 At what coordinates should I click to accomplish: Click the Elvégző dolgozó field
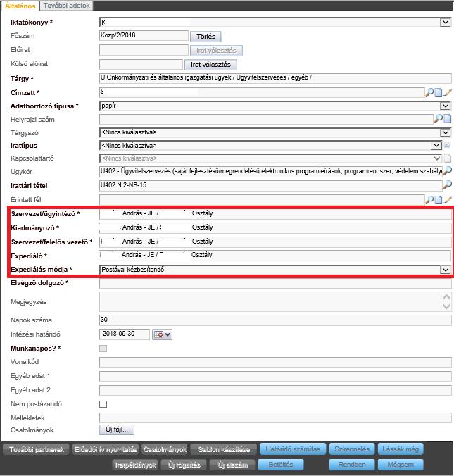[275, 283]
